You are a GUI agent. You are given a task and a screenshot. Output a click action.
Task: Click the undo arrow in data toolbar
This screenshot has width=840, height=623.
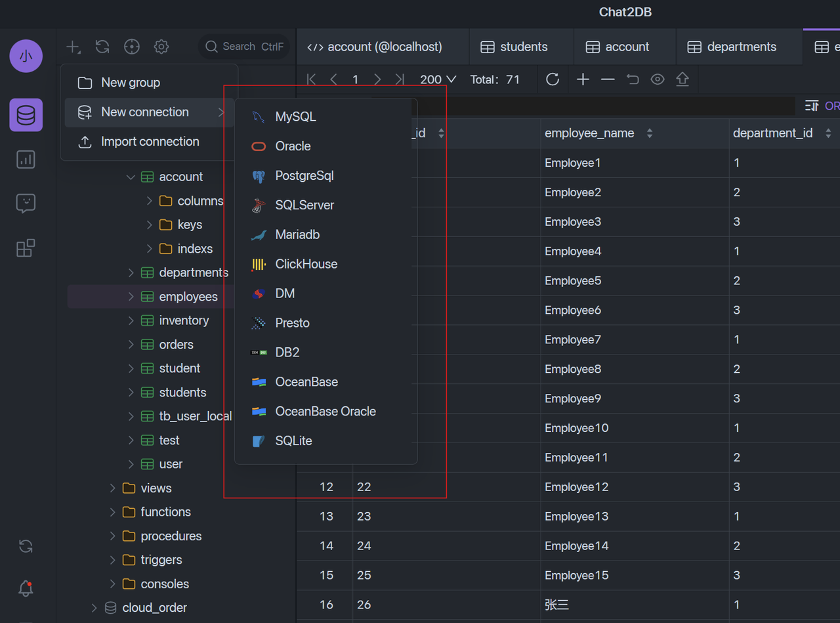point(633,79)
